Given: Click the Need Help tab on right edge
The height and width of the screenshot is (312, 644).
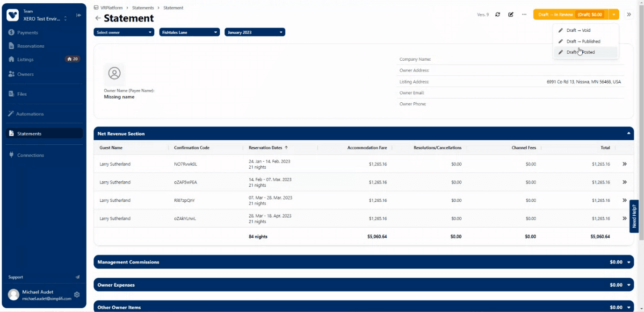Looking at the screenshot, I should click(x=635, y=215).
